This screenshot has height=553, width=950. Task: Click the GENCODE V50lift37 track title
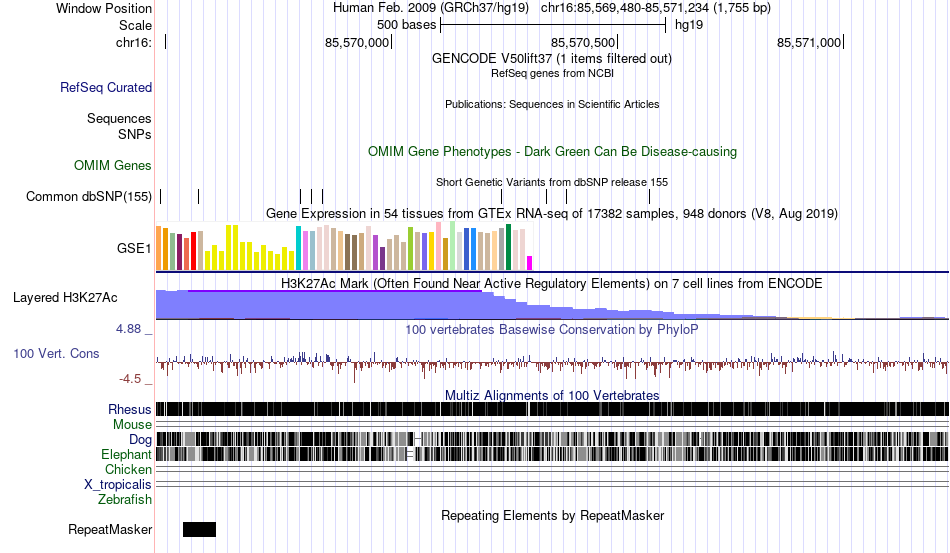(552, 59)
